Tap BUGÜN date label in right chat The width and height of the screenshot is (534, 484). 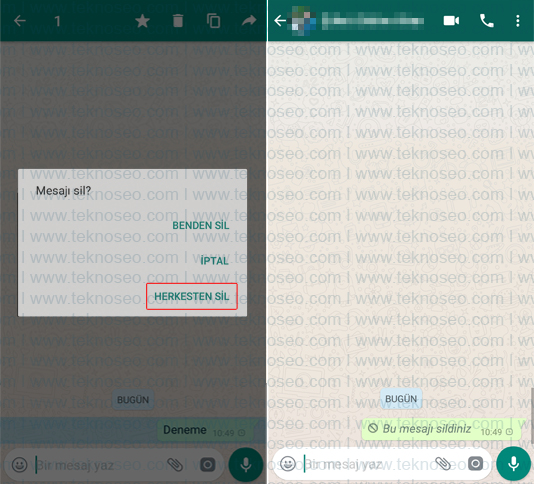(x=401, y=399)
